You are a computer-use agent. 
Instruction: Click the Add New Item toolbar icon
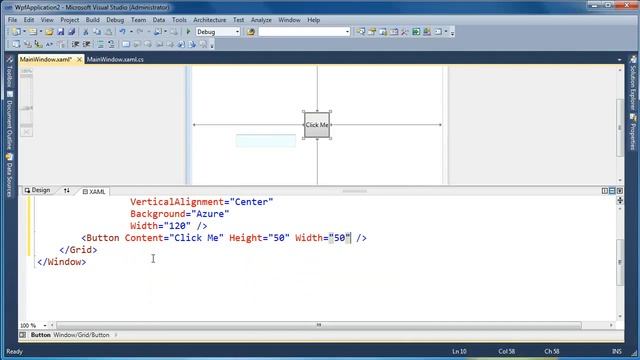[33, 31]
